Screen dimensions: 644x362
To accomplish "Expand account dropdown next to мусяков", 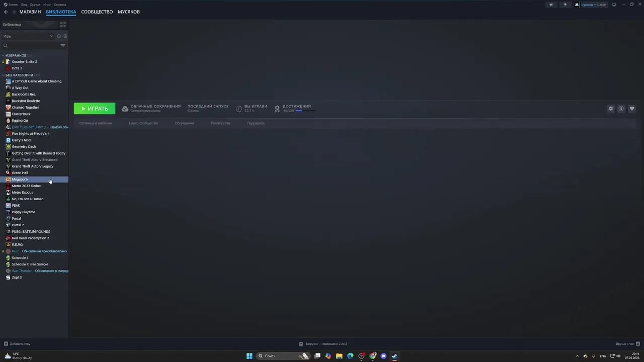I will (x=595, y=5).
